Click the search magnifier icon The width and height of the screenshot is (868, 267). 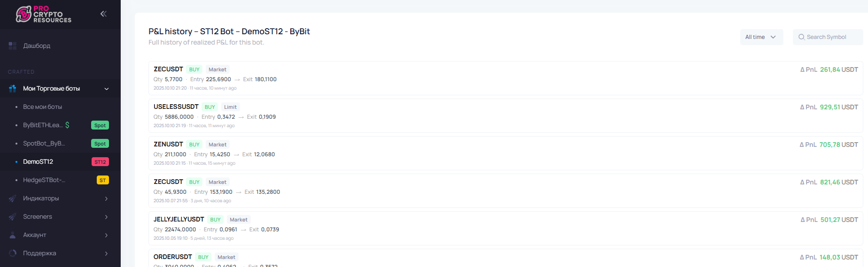(801, 37)
